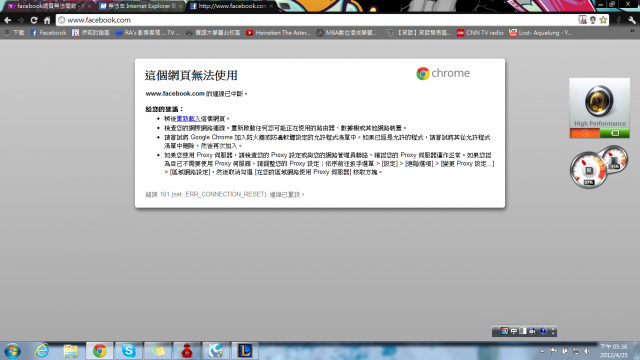
Task: Reload the page with the refresh icon
Action: pos(34,20)
